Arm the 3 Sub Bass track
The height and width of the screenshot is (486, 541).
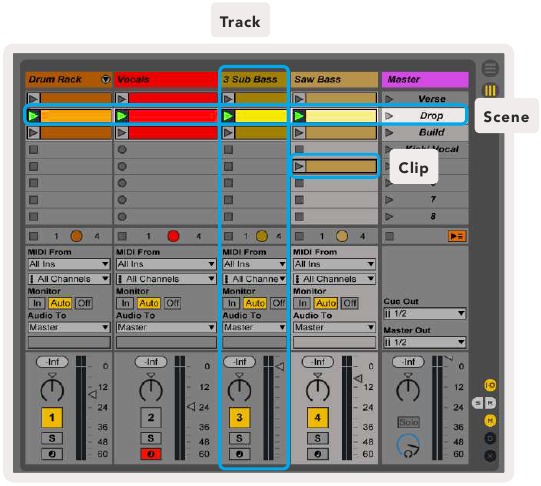239,454
